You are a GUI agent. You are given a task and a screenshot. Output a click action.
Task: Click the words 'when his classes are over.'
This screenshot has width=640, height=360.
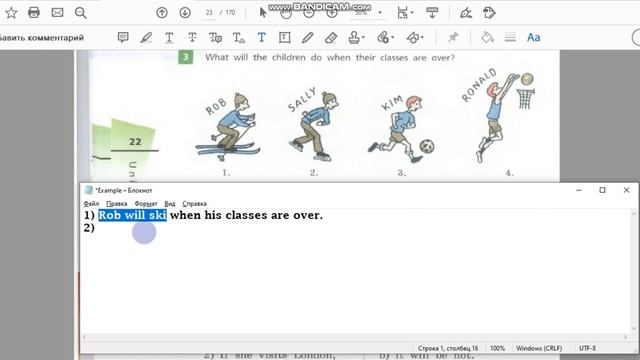click(246, 215)
